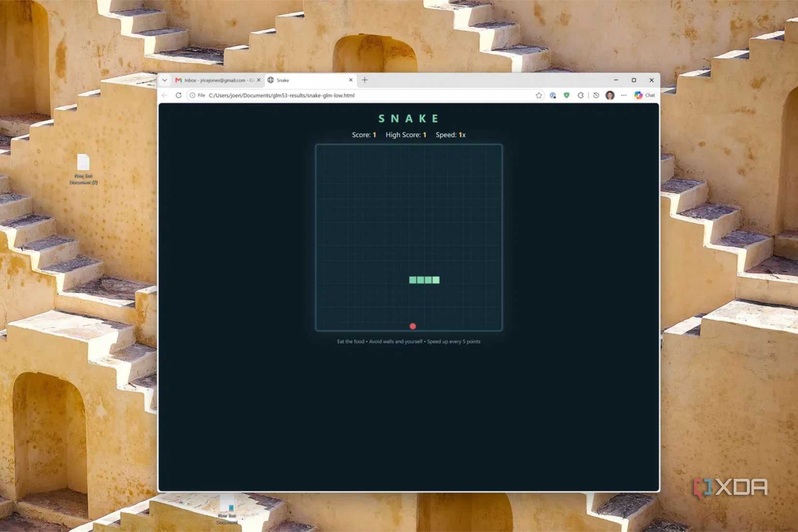Reload the Snake page
This screenshot has height=532, width=798.
coord(178,95)
